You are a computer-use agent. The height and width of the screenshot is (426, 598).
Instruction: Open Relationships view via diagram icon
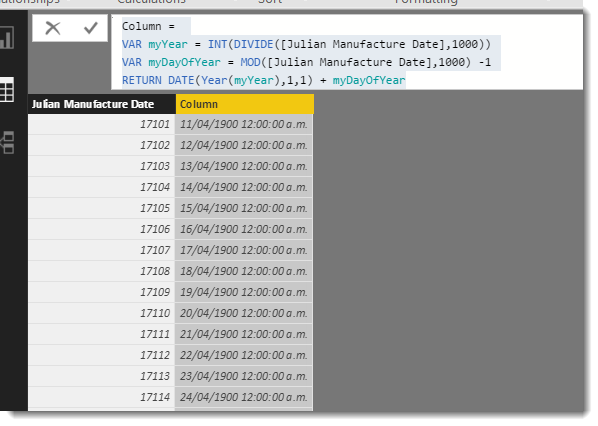tap(7, 143)
